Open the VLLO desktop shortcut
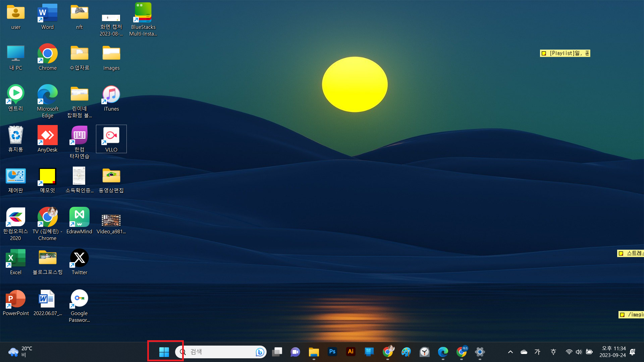644x362 pixels. point(111,136)
